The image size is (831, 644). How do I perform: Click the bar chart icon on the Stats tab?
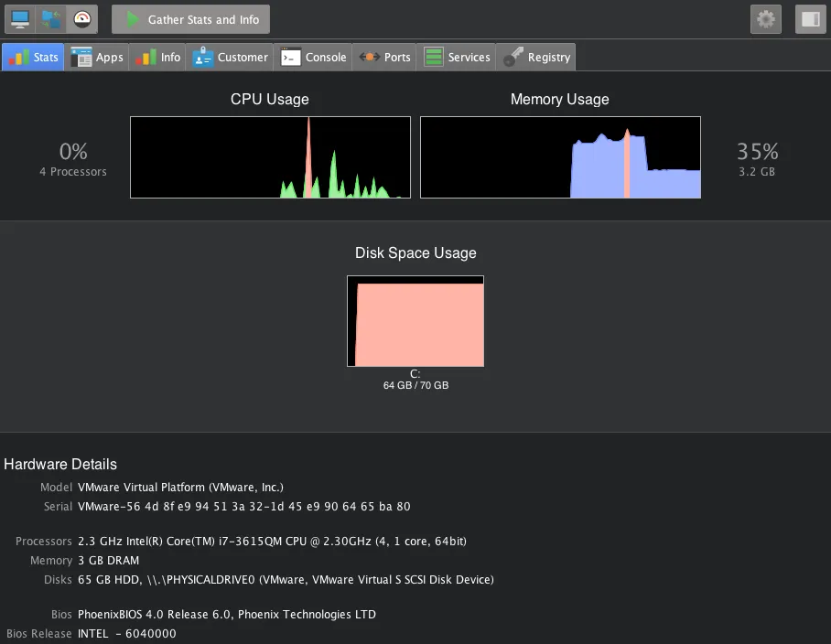(x=16, y=56)
